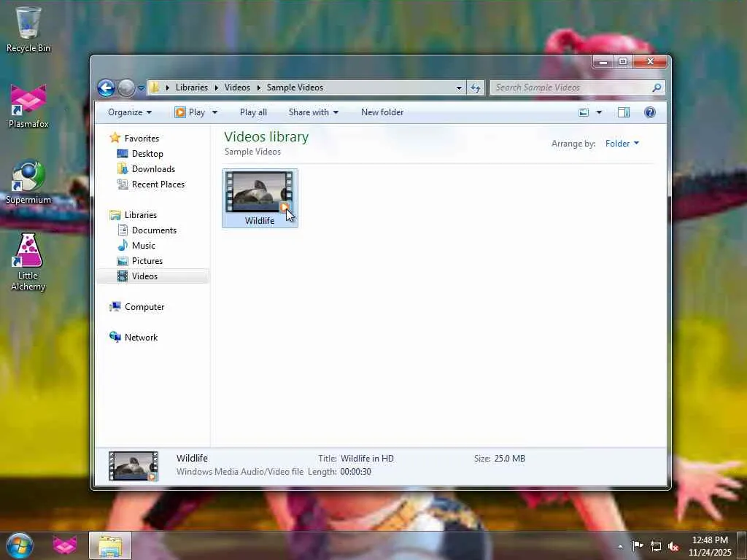Screen dimensions: 747x560
Task: Select the Videos library tree item
Action: click(152, 276)
